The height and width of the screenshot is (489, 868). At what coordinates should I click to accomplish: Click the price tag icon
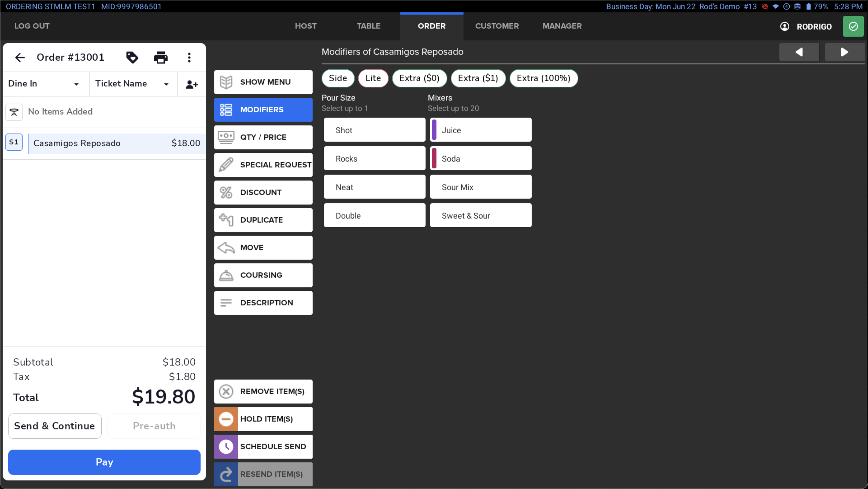click(x=132, y=58)
